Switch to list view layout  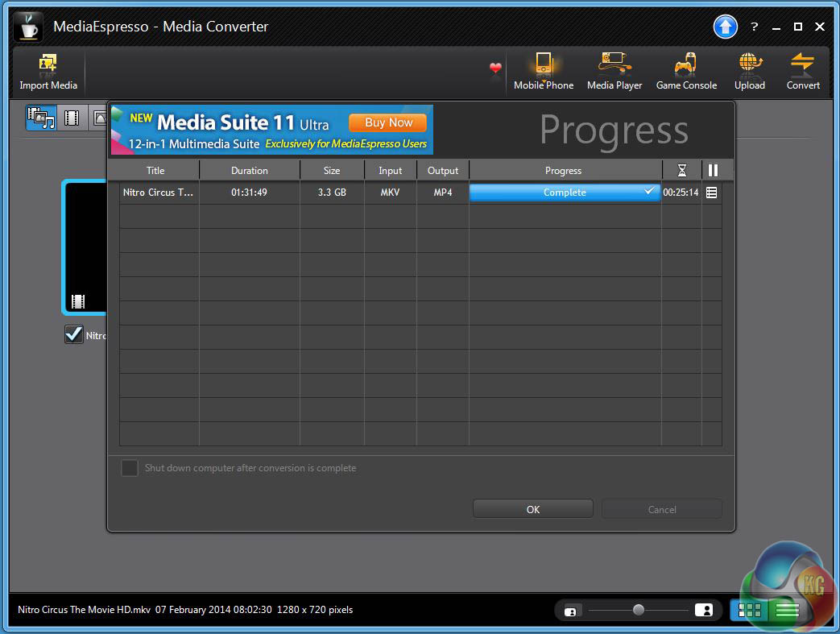click(787, 611)
